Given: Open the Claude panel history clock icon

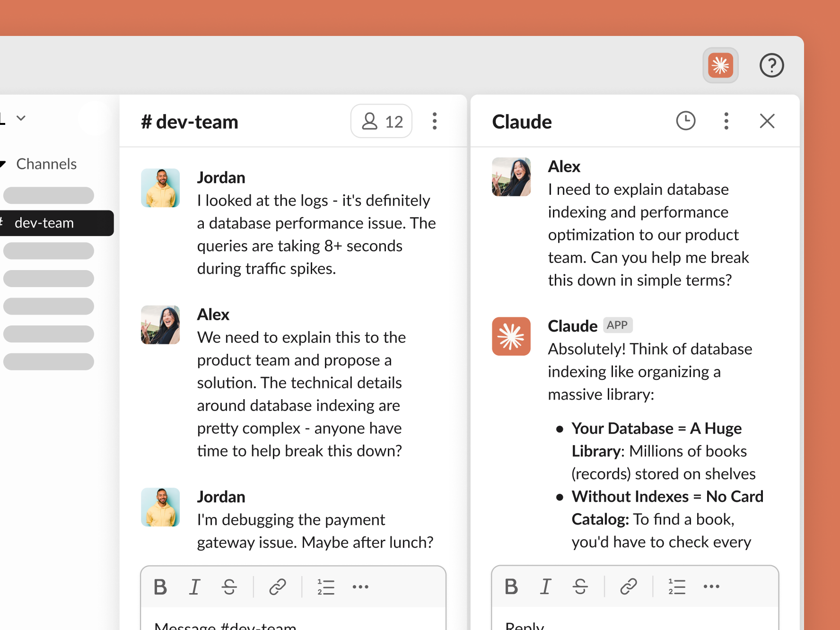Looking at the screenshot, I should [x=685, y=121].
